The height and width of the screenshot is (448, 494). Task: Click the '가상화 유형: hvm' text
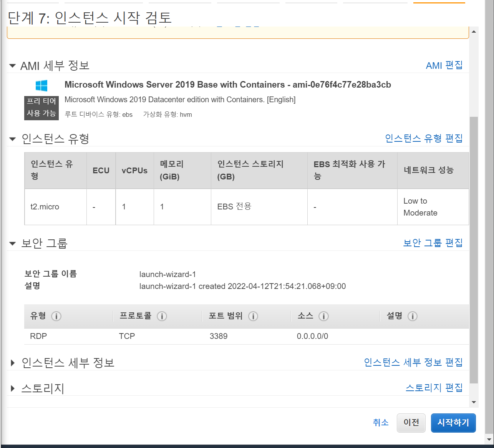167,114
